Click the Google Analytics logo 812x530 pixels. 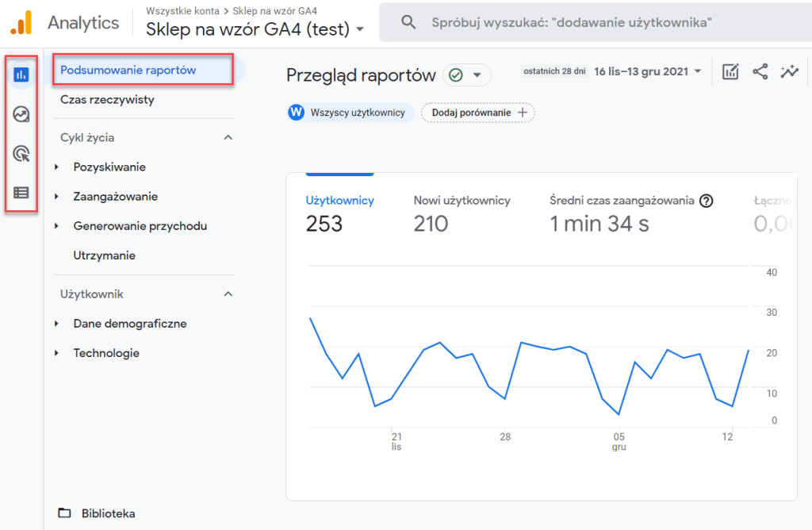[x=21, y=22]
